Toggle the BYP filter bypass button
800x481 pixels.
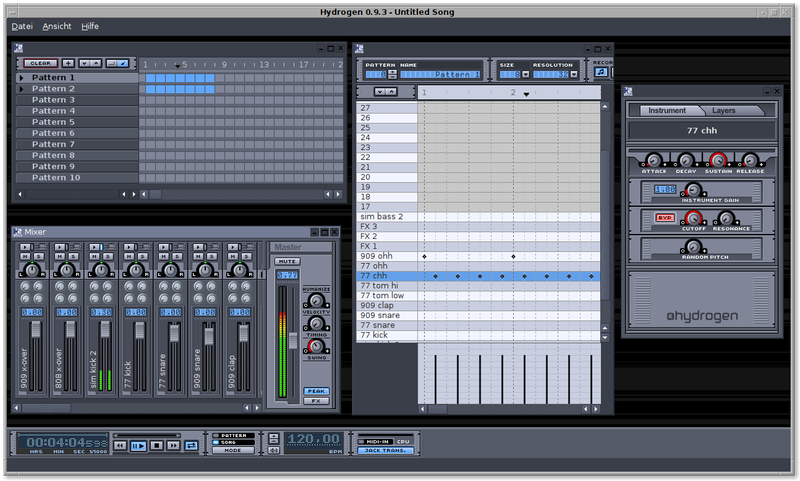point(664,217)
